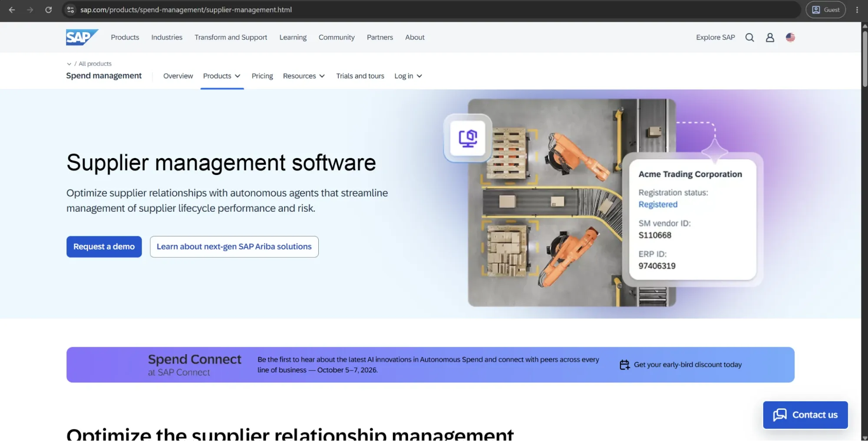
Task: Open the top Products menu beside Industries
Action: pyautogui.click(x=125, y=37)
